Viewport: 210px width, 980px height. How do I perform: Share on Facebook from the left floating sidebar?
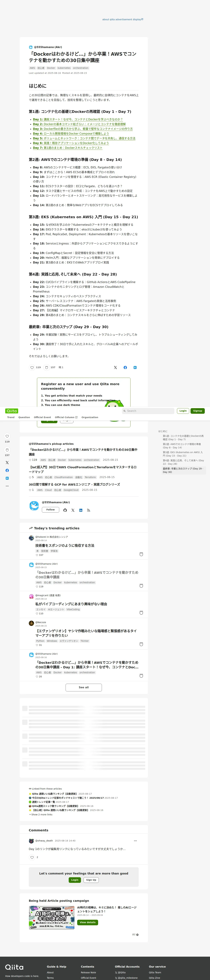pos(7,471)
